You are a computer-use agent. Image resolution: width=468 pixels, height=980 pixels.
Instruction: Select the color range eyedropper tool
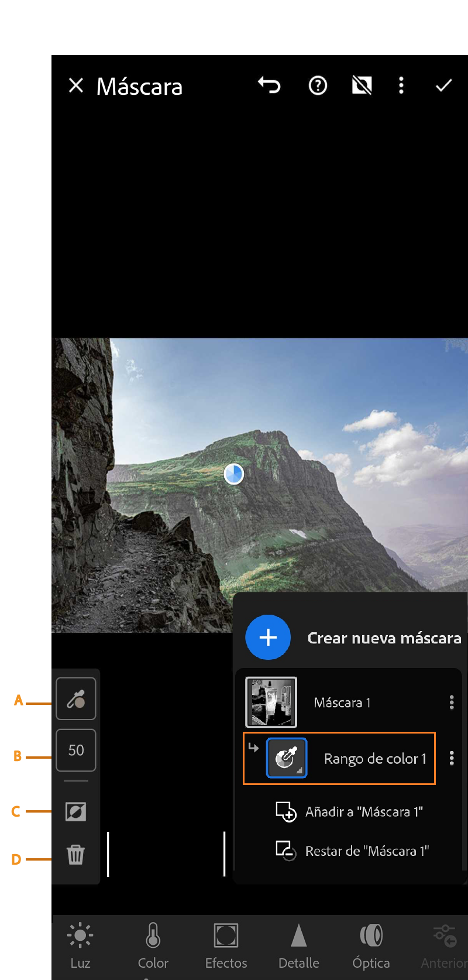[x=76, y=698]
